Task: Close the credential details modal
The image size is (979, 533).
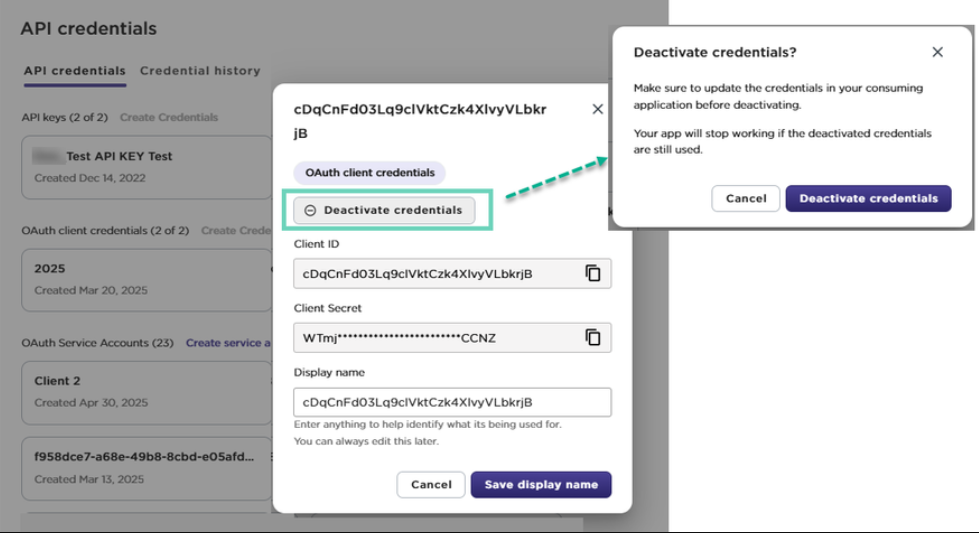Action: click(597, 109)
